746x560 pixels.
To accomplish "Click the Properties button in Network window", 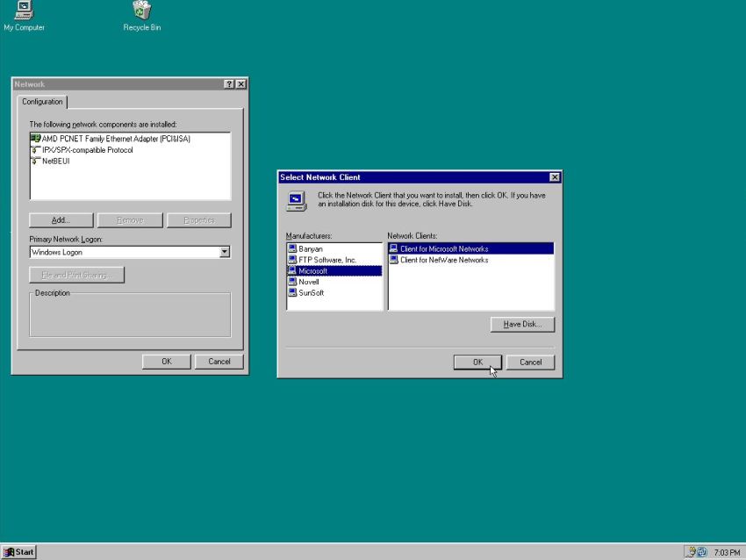I will coord(199,220).
